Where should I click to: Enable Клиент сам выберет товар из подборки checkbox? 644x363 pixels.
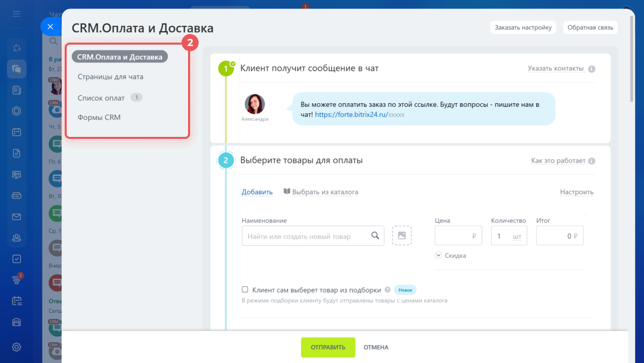click(245, 289)
